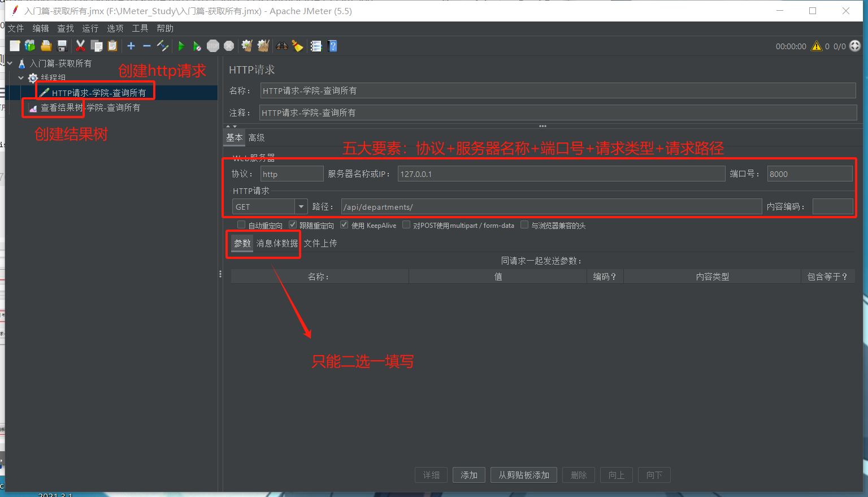Select the 参数 tab
Image resolution: width=868 pixels, height=497 pixels.
click(242, 243)
